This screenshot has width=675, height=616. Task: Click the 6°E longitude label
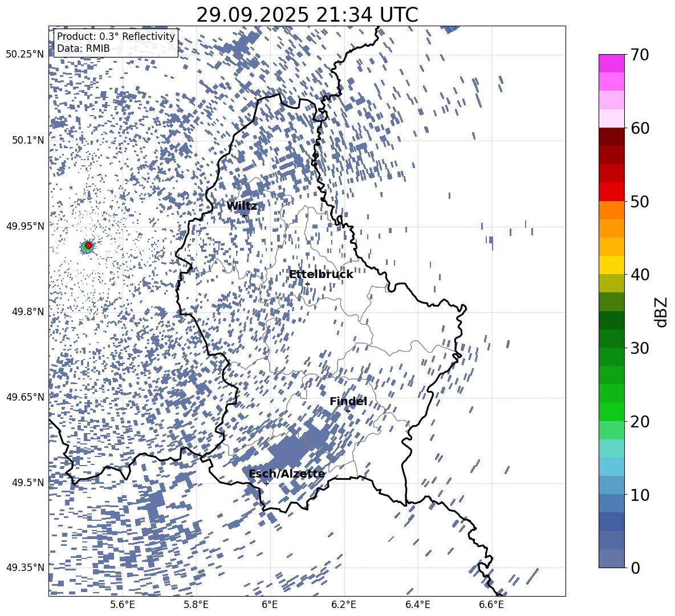point(270,605)
